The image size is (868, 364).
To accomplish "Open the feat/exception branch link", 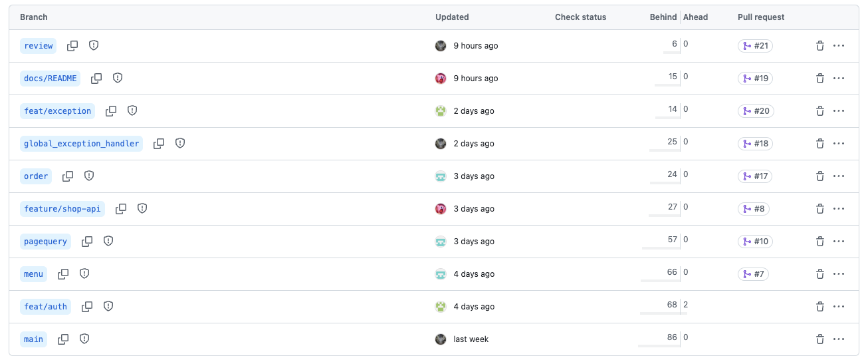I will [x=58, y=111].
